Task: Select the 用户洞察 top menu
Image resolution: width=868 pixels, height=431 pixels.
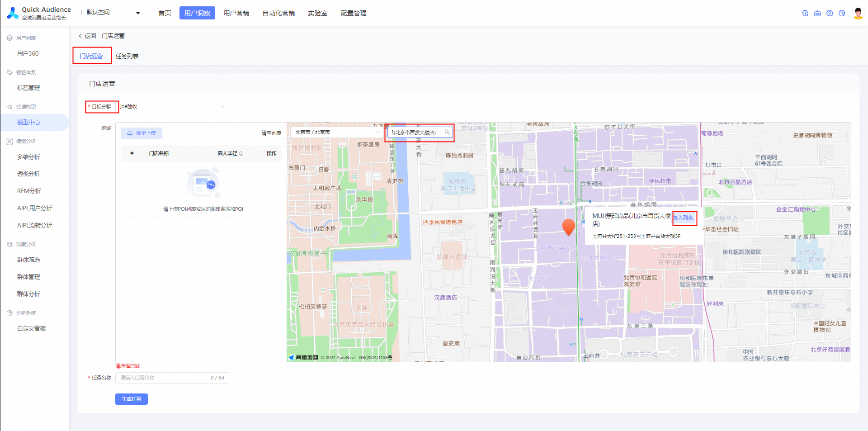Action: [x=197, y=13]
